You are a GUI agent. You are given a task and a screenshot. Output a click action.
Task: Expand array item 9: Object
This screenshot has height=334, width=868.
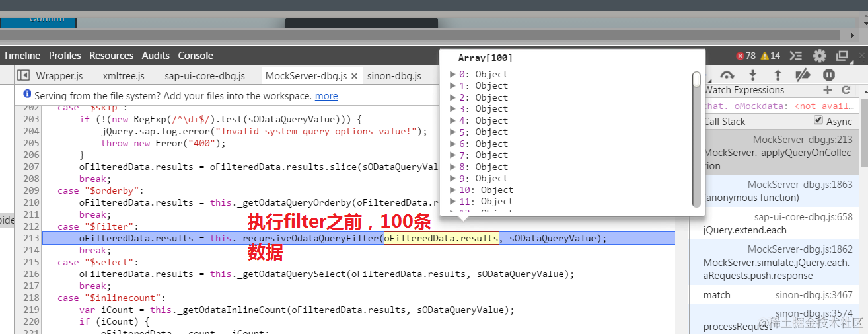click(452, 179)
